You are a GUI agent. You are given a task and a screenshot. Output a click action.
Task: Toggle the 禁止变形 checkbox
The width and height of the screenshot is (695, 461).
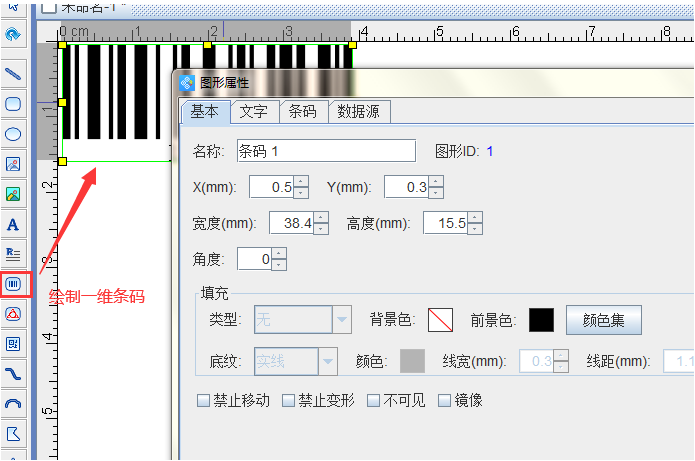(x=288, y=401)
